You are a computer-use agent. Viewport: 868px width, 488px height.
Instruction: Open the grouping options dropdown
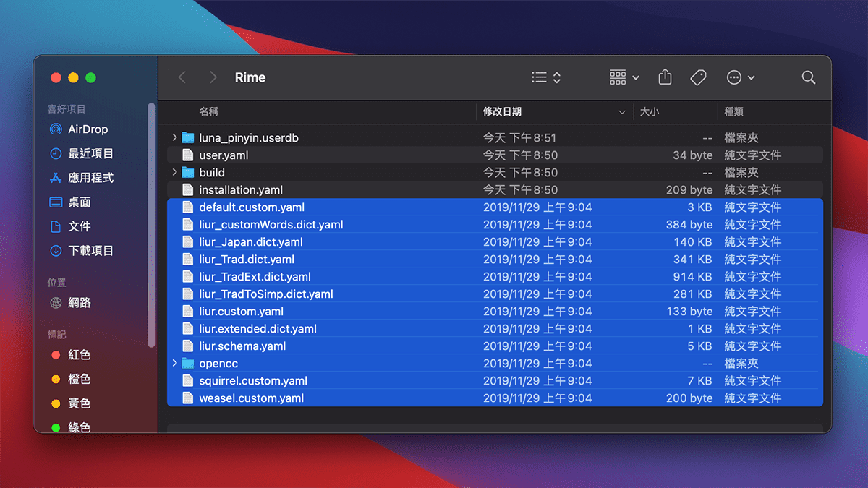(x=624, y=77)
